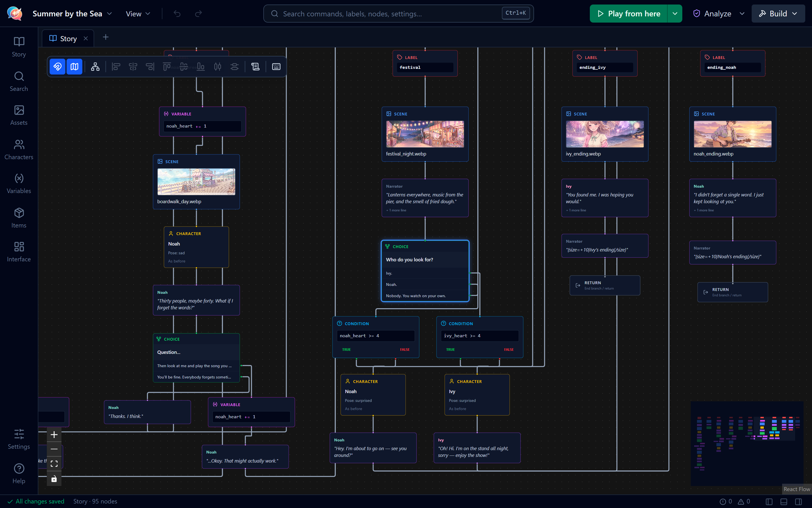Open the Build dropdown

pyautogui.click(x=778, y=14)
